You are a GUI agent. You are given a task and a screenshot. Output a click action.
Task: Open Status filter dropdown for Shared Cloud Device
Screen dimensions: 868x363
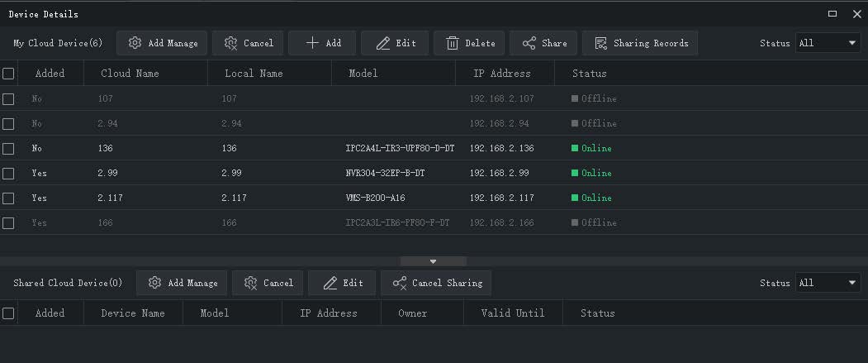[828, 283]
